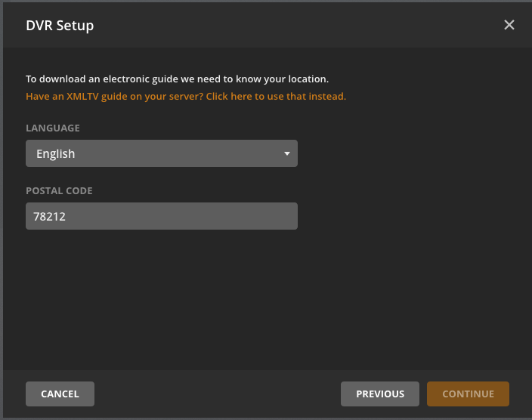Click the LANGUAGE field label
The height and width of the screenshot is (420, 532).
click(x=53, y=128)
